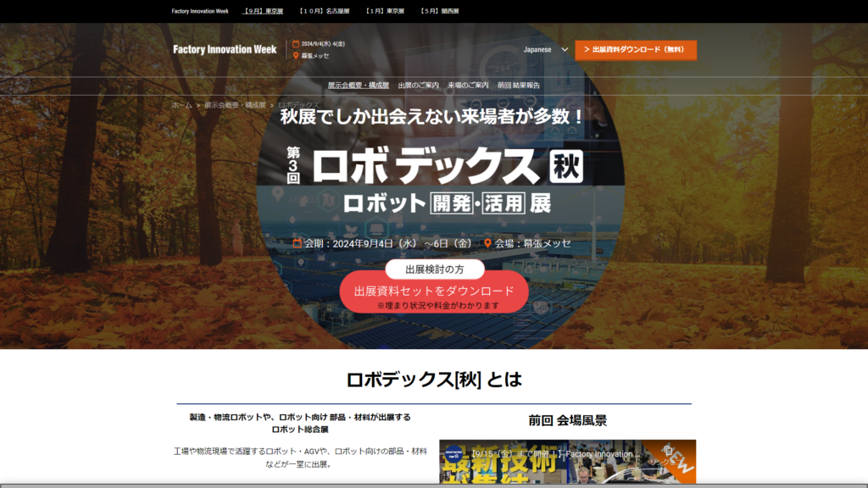Click the 2024/9/4(水)-6(金) date text in header

click(x=323, y=44)
